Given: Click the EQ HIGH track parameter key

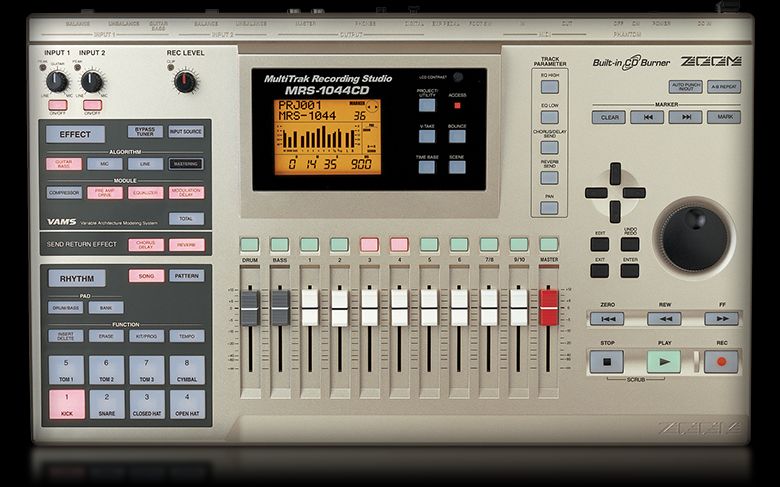Looking at the screenshot, I should click(x=550, y=87).
